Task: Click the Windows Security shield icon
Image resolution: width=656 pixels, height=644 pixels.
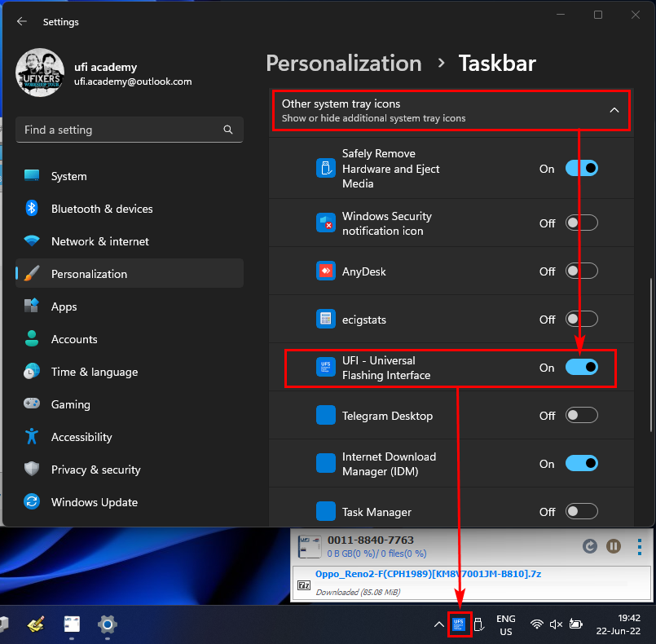Action: pyautogui.click(x=325, y=223)
